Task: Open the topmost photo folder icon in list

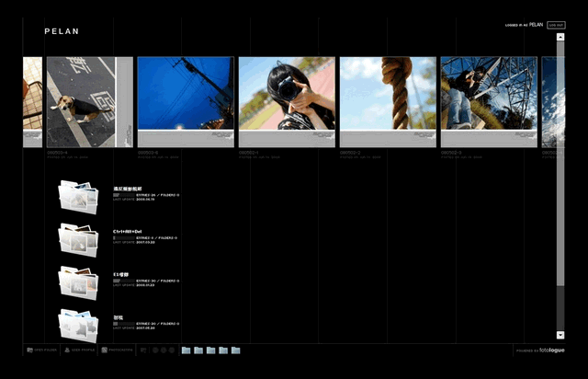Action: tap(78, 198)
